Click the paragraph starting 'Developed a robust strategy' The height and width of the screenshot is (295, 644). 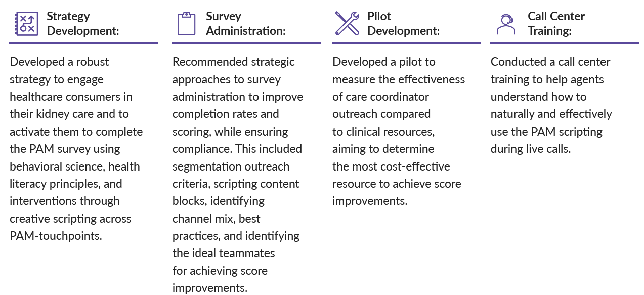click(76, 149)
